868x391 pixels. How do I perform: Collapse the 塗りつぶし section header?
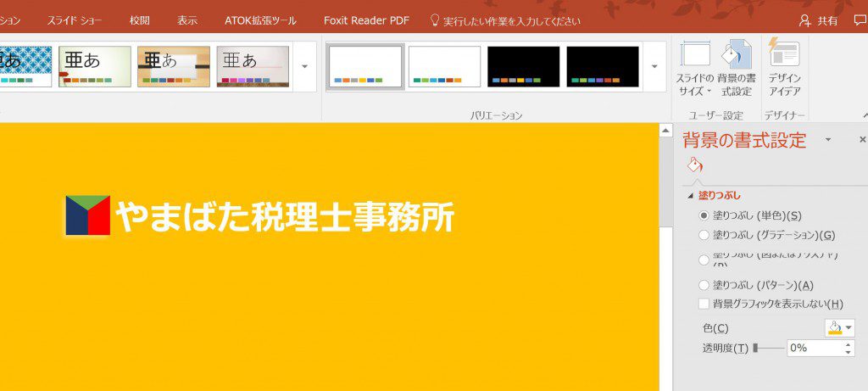pos(714,195)
